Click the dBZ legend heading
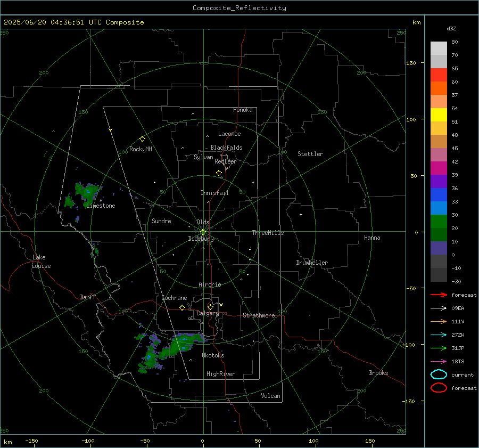This screenshot has width=479, height=448. click(451, 28)
